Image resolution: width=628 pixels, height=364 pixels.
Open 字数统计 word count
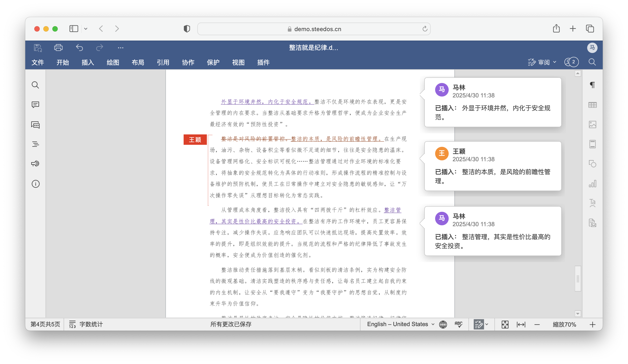point(86,324)
